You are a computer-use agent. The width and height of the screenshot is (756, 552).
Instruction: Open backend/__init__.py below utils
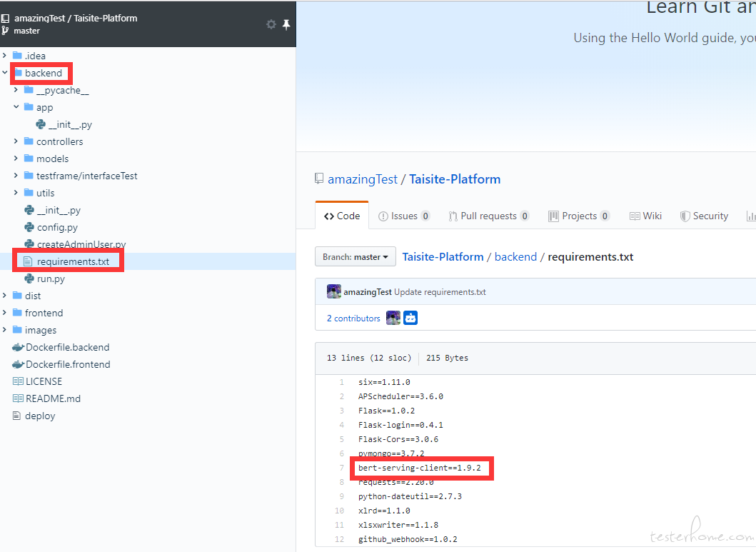59,210
